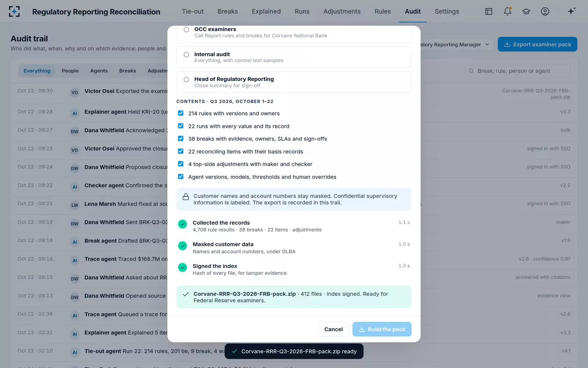Uncheck 22 reconciling items checkbox
The height and width of the screenshot is (368, 588).
pyautogui.click(x=180, y=151)
